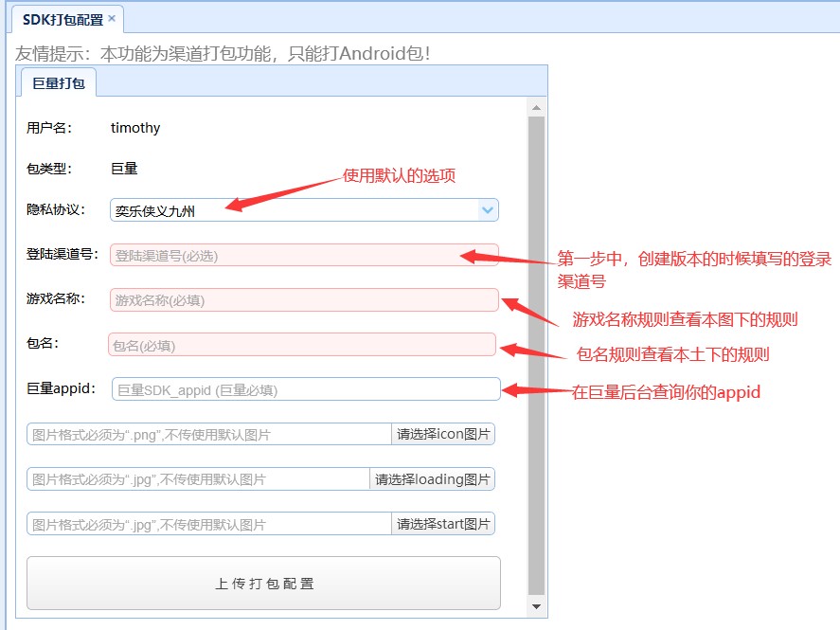Viewport: 840px width, 630px height.
Task: Click the username value timothy
Action: click(135, 128)
